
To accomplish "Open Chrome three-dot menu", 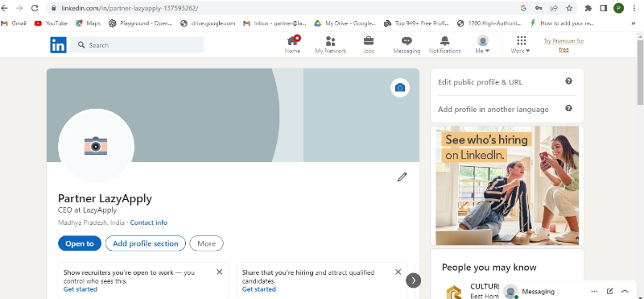I will [x=635, y=8].
